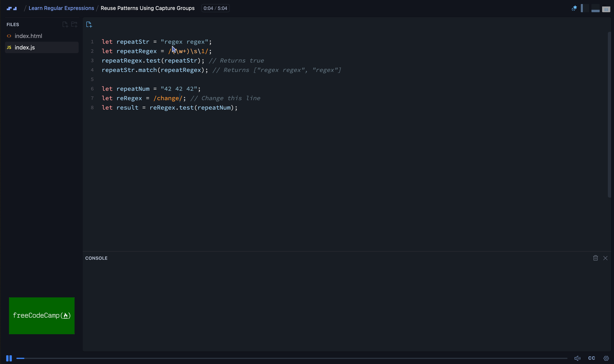Click the repeatStr.match(repeatRegex) line
The image size is (614, 364).
click(155, 70)
